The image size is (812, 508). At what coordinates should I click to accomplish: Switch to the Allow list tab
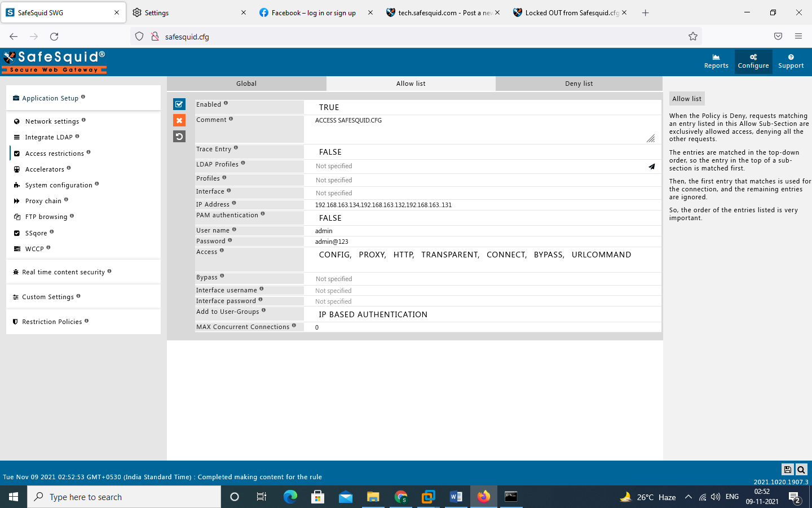tap(411, 84)
